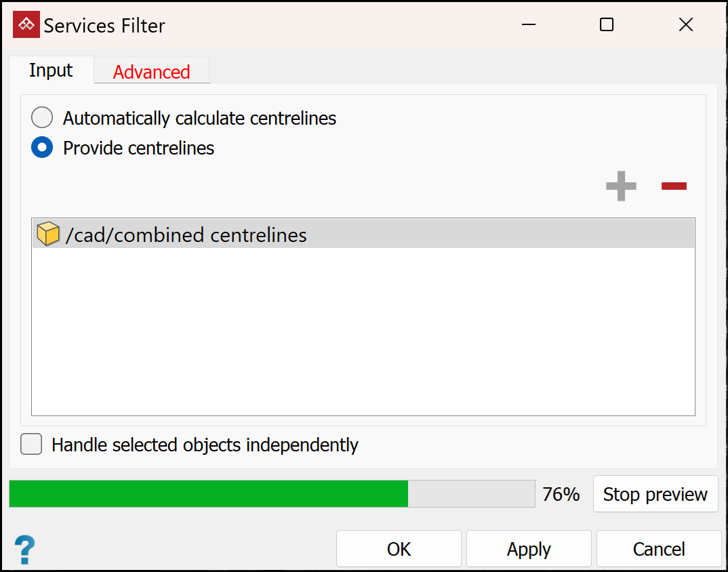Click the red Services Filter app logo

(x=26, y=25)
